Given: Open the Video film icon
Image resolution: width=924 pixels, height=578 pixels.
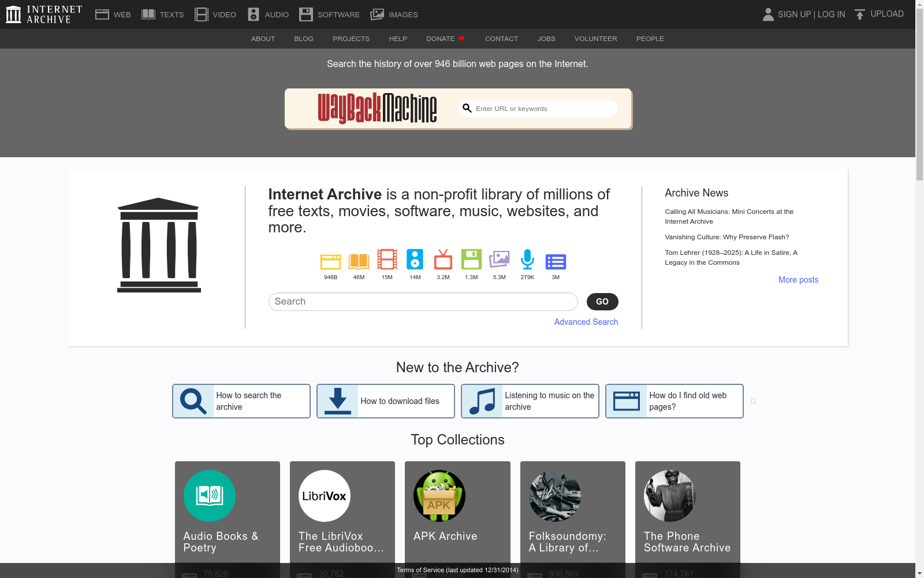Looking at the screenshot, I should [x=202, y=14].
